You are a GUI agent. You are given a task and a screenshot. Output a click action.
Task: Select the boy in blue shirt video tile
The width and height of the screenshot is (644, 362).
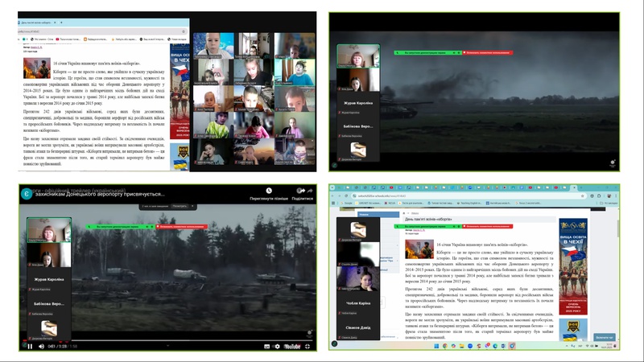295,72
